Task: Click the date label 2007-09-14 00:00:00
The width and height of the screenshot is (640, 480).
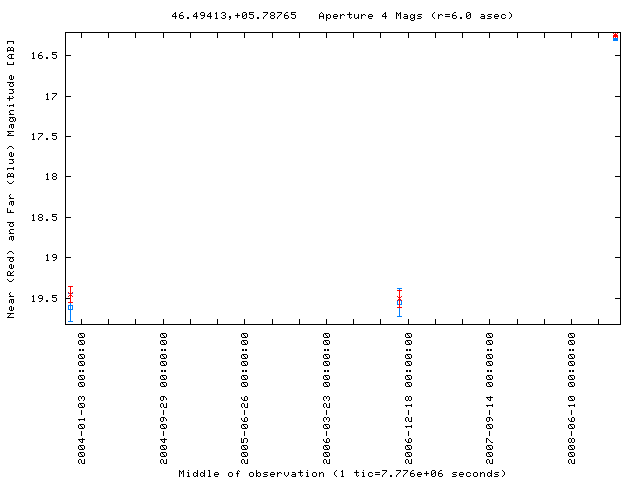Action: pos(489,398)
